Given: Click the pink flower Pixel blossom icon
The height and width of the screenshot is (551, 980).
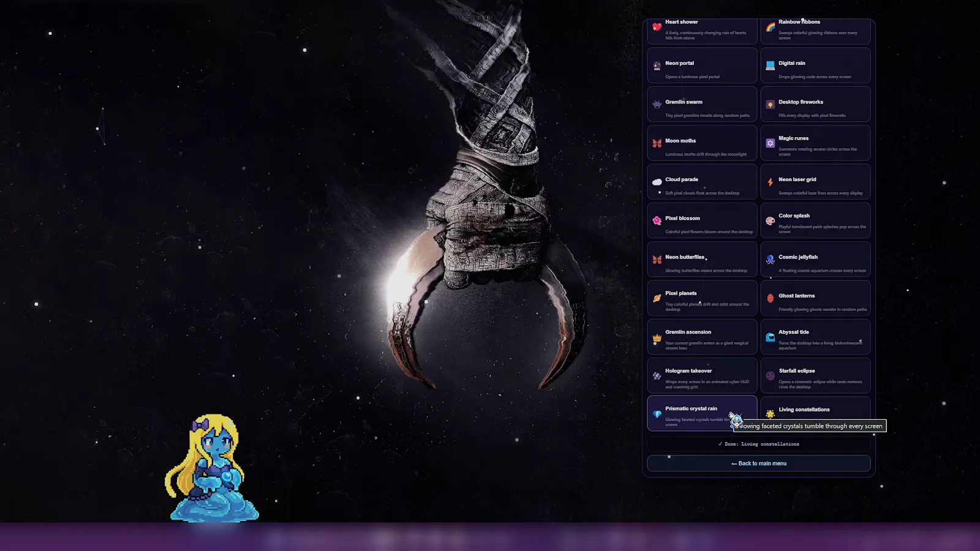Looking at the screenshot, I should pyautogui.click(x=657, y=220).
